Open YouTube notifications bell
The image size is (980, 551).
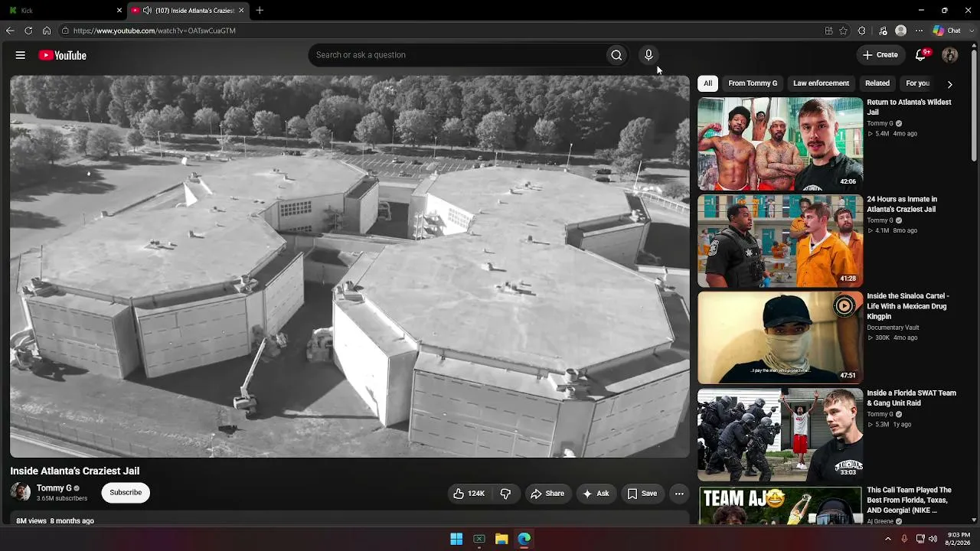tap(922, 55)
